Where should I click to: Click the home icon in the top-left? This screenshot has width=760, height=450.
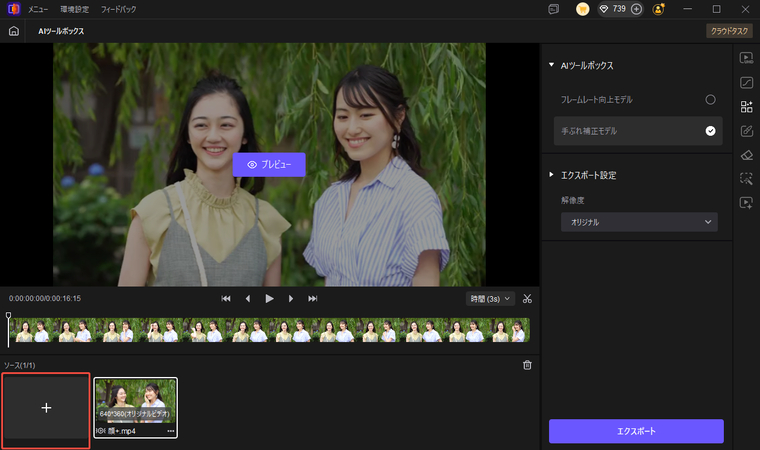[x=14, y=31]
